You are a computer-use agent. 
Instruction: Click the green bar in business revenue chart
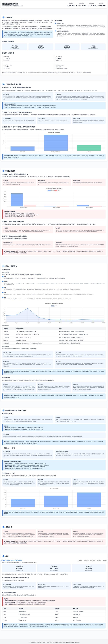pyautogui.click(x=89, y=148)
